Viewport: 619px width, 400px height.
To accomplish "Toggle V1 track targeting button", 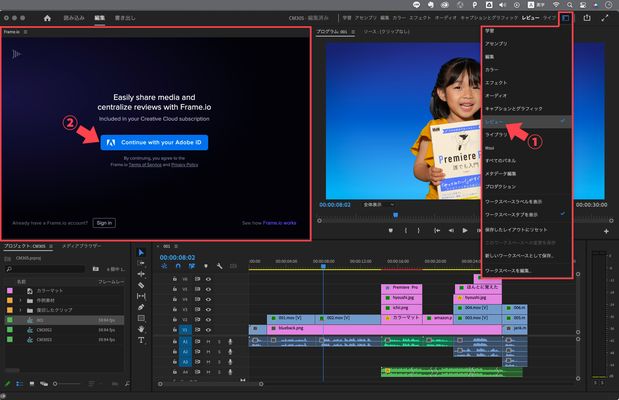I will click(x=185, y=330).
